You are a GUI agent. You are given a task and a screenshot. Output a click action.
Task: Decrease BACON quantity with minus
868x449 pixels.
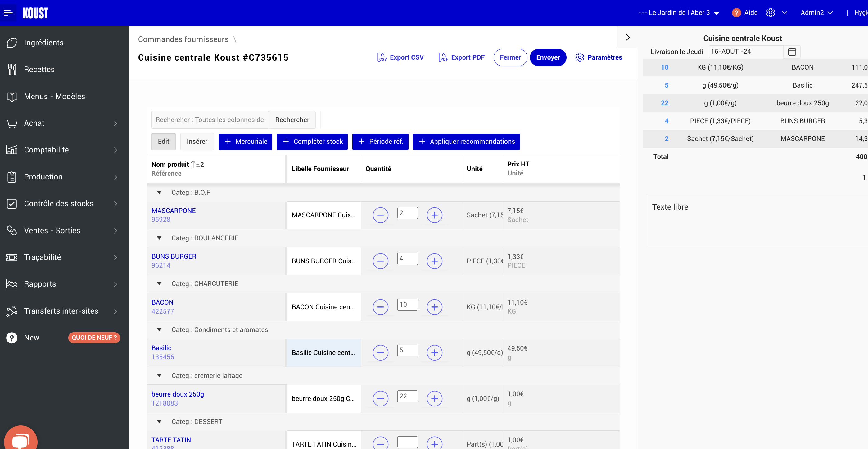click(x=380, y=307)
